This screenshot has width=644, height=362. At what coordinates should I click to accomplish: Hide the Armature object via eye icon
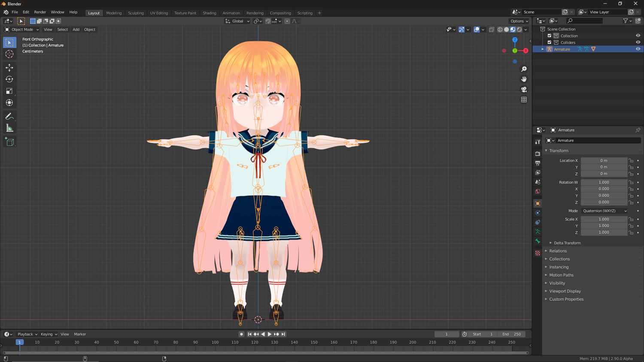pyautogui.click(x=638, y=49)
